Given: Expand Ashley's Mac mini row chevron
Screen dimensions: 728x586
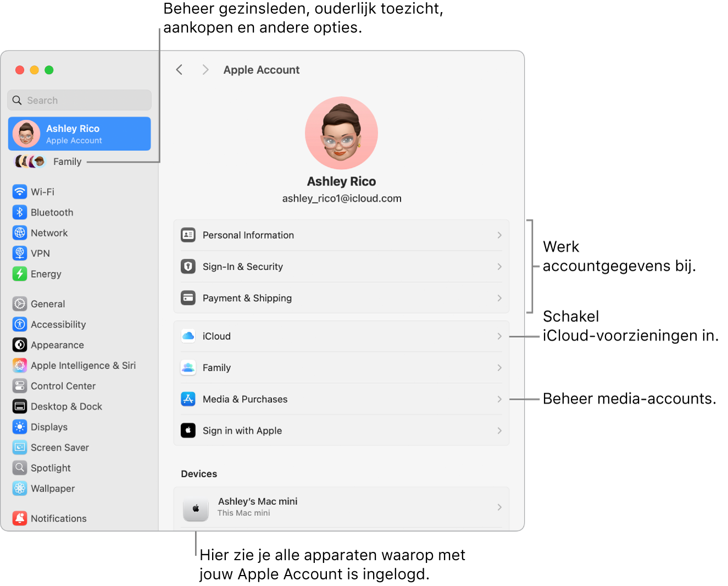Looking at the screenshot, I should 499,507.
